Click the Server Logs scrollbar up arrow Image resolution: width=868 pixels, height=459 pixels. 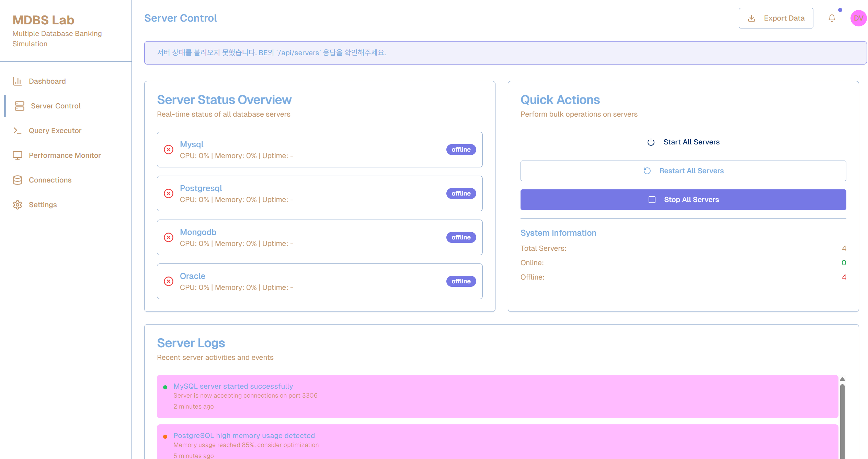(842, 379)
